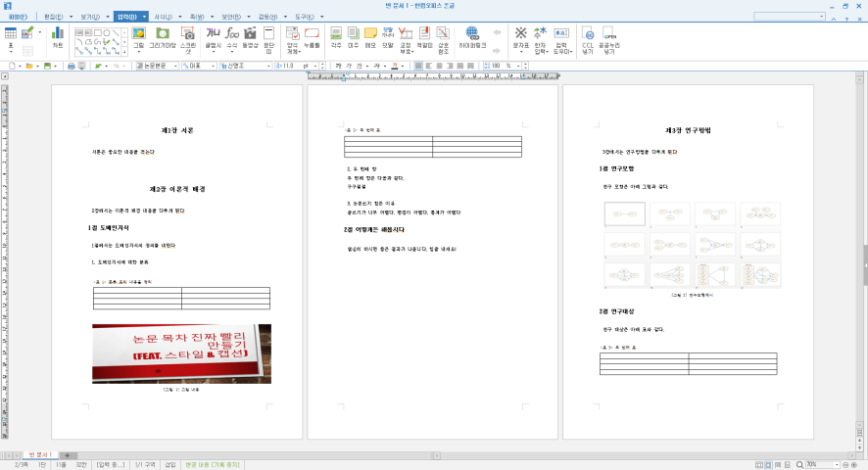Open the 보안 menu
Screen dimensions: 868x470
tap(231, 17)
